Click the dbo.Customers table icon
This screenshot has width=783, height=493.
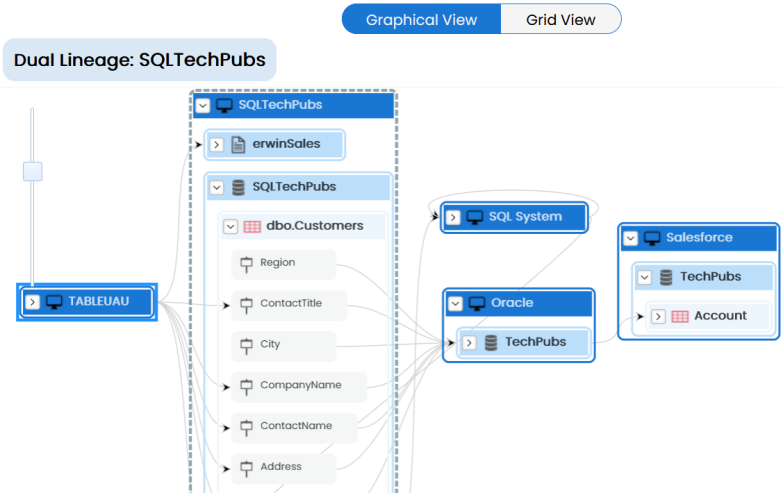[x=252, y=226]
